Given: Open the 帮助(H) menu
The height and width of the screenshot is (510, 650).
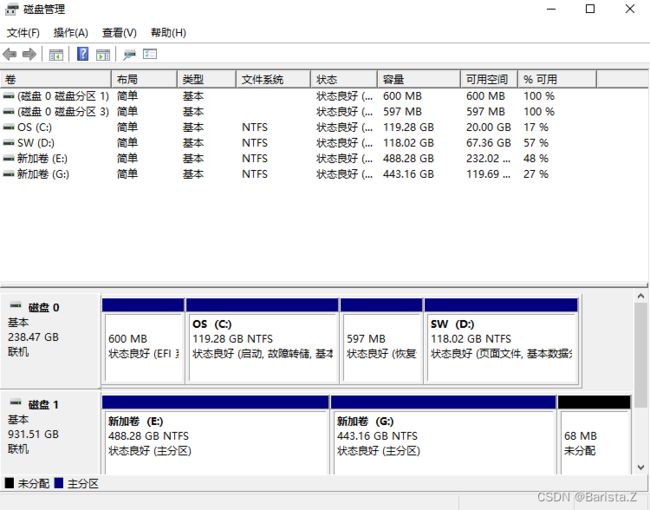Looking at the screenshot, I should 168,33.
